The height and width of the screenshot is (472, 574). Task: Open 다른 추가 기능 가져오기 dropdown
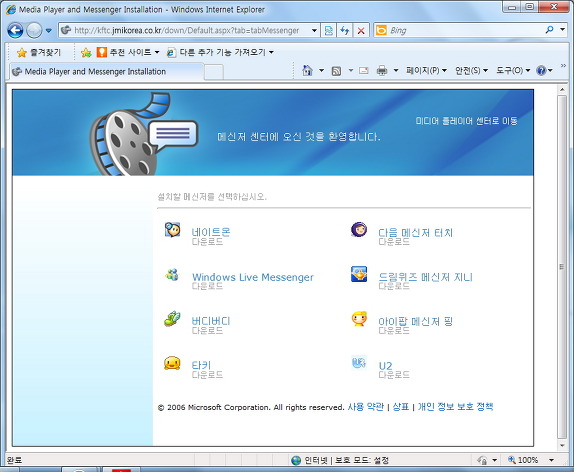pyautogui.click(x=220, y=52)
